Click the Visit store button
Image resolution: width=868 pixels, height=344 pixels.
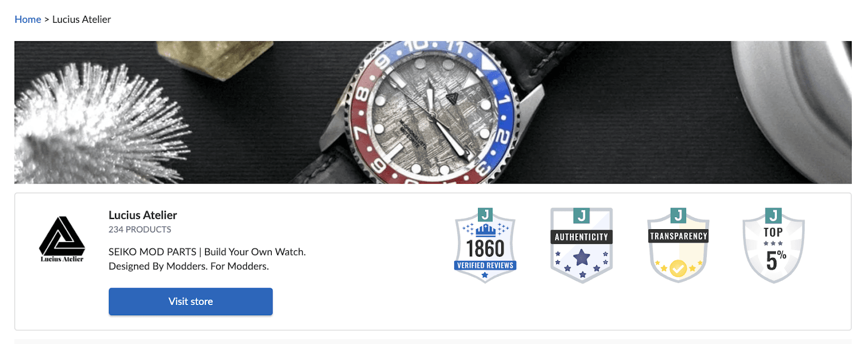point(190,301)
